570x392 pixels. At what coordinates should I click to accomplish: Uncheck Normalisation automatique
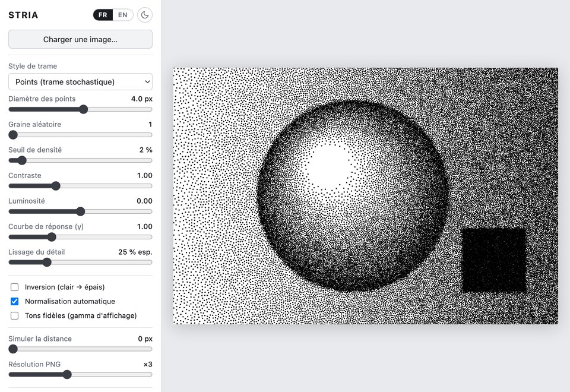[x=14, y=302]
